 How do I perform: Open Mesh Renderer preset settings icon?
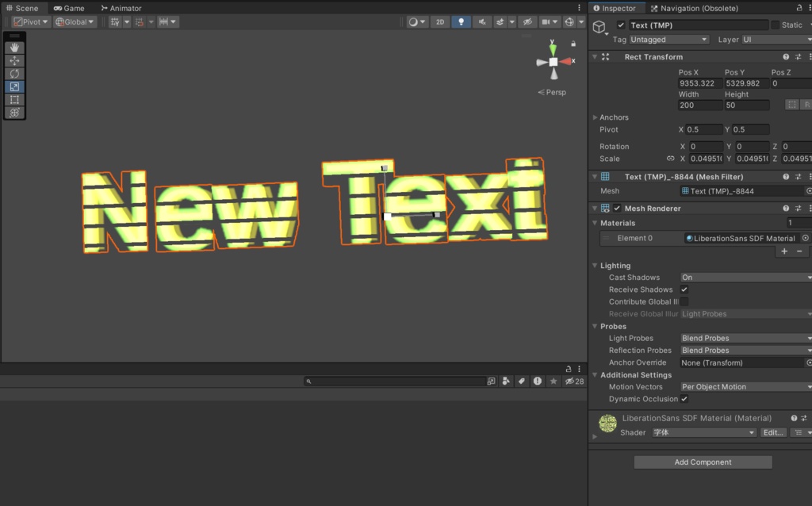(x=798, y=209)
